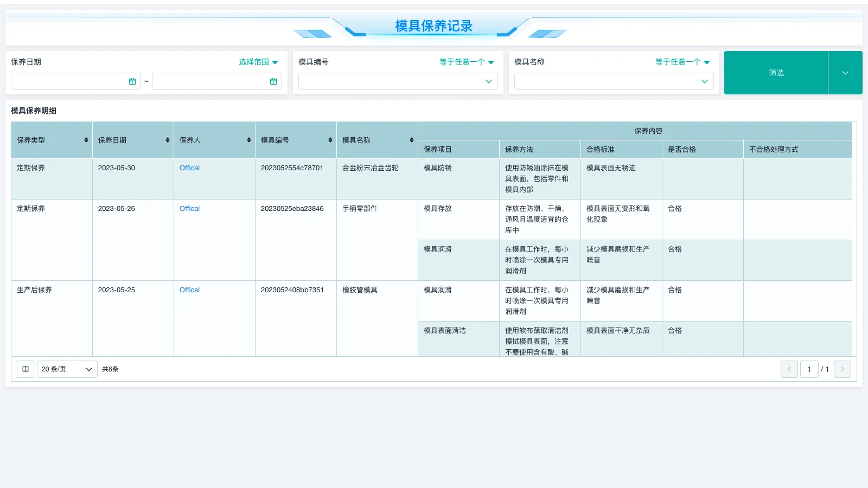Screen dimensions: 868x488
Task: Open the 选择范围 date range dropdown
Action: point(259,62)
